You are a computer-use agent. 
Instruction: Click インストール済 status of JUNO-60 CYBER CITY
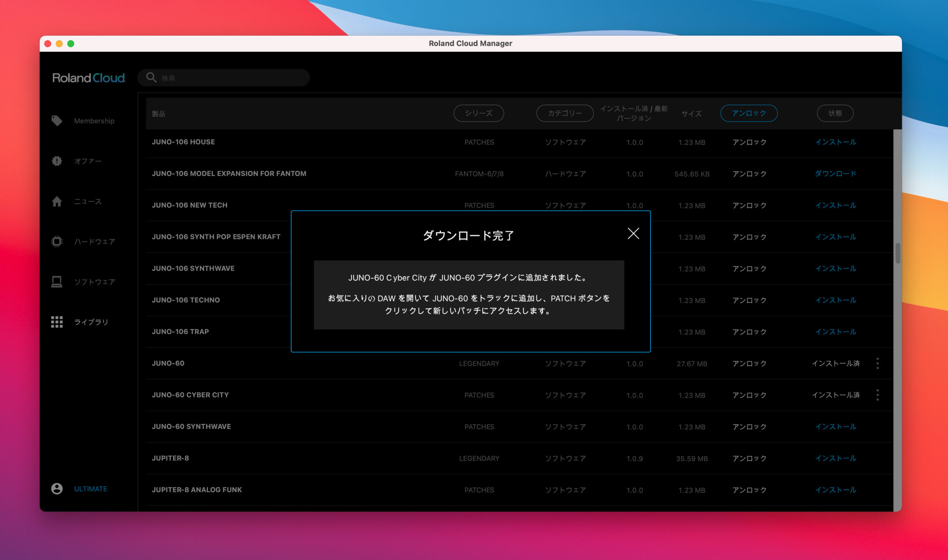(835, 395)
